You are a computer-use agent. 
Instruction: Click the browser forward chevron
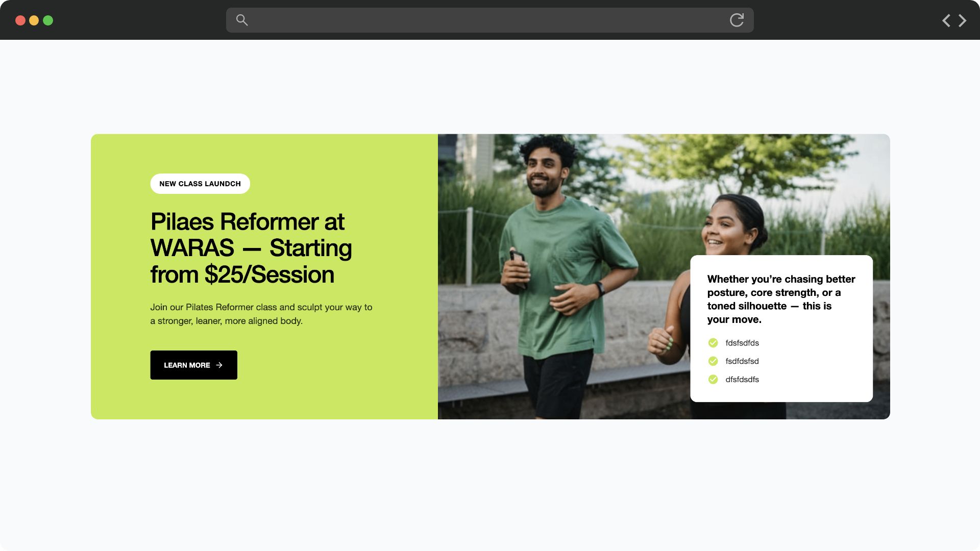point(963,20)
